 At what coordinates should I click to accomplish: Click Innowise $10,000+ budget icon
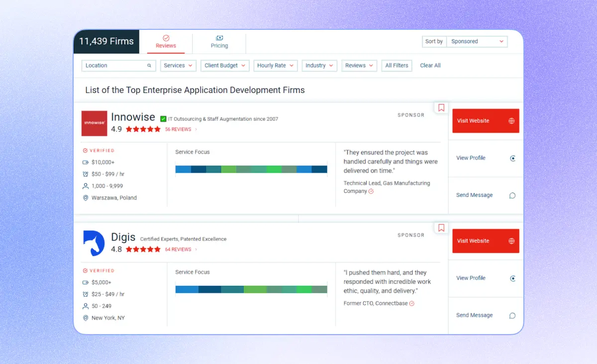point(86,163)
